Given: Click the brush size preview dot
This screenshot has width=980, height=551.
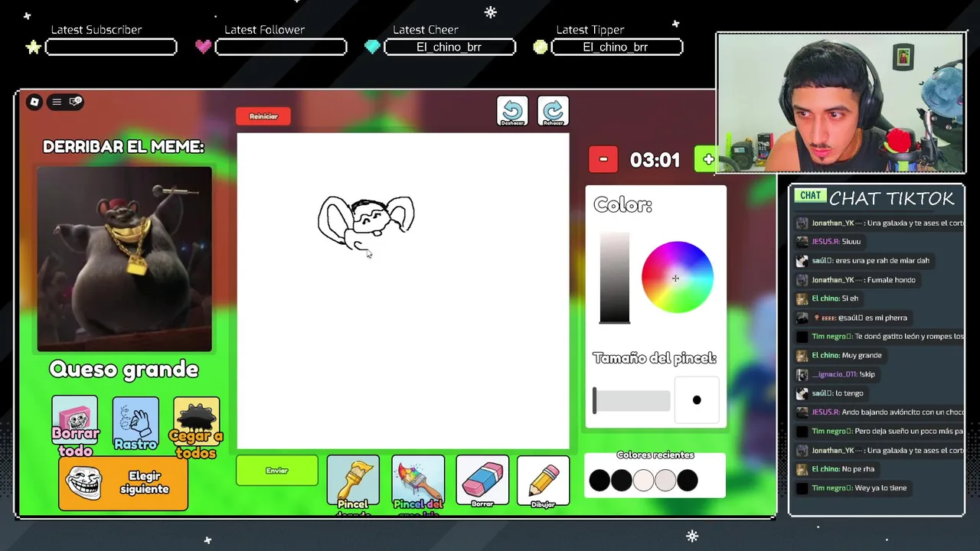Looking at the screenshot, I should pyautogui.click(x=697, y=399).
